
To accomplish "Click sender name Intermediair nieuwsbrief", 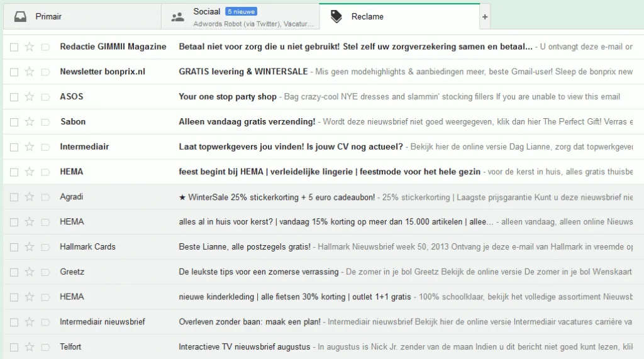I will pyautogui.click(x=103, y=322).
